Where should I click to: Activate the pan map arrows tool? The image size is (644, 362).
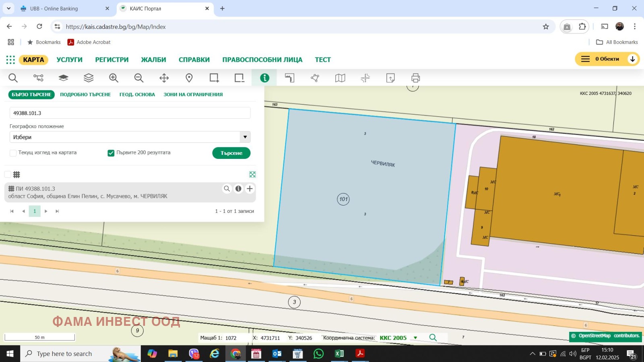pyautogui.click(x=164, y=78)
